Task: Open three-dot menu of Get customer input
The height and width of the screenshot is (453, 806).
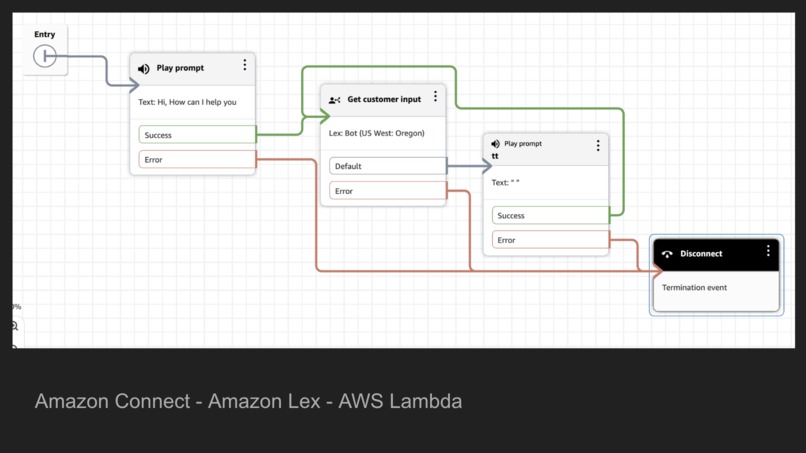Action: (x=435, y=96)
